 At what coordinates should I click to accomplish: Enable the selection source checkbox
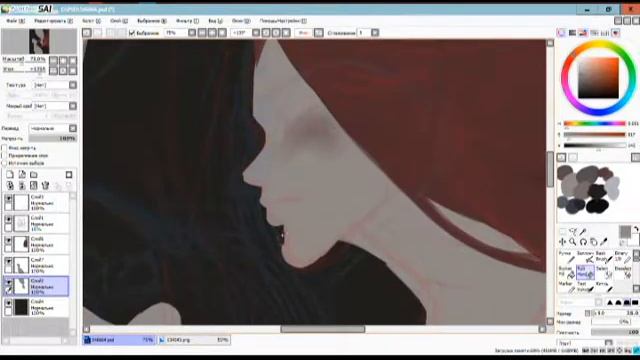click(4, 163)
